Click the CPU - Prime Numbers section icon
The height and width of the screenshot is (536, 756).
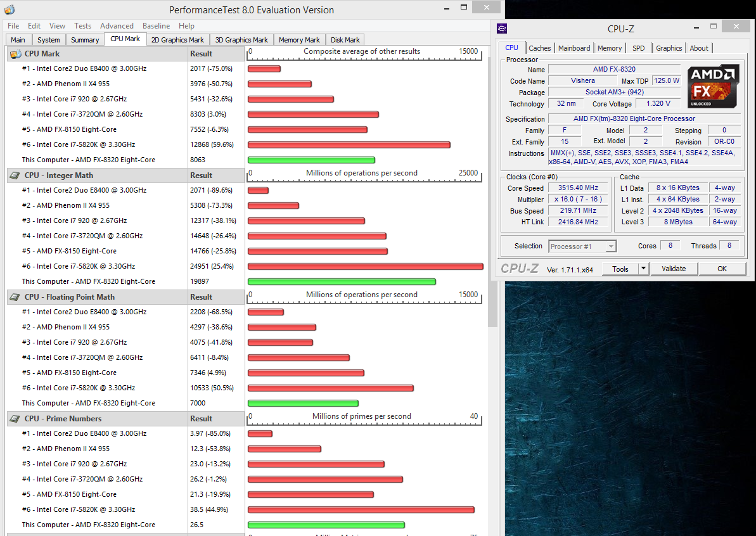point(15,419)
